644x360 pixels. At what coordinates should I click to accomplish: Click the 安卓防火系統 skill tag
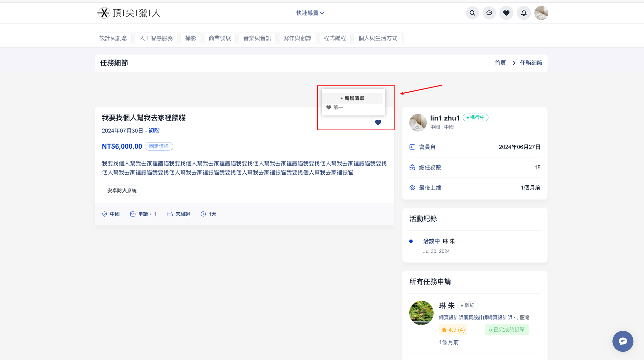click(x=122, y=190)
